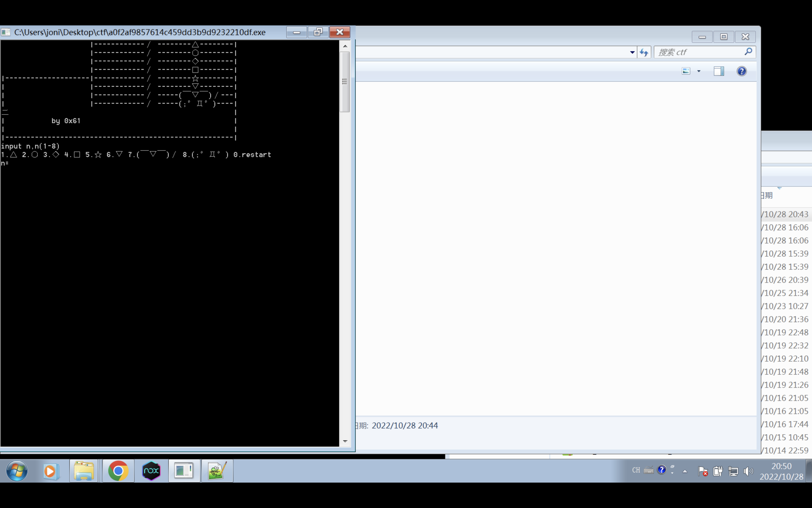The image size is (812, 508).
Task: Select the row dated /10/26 20:39
Action: coord(787,280)
